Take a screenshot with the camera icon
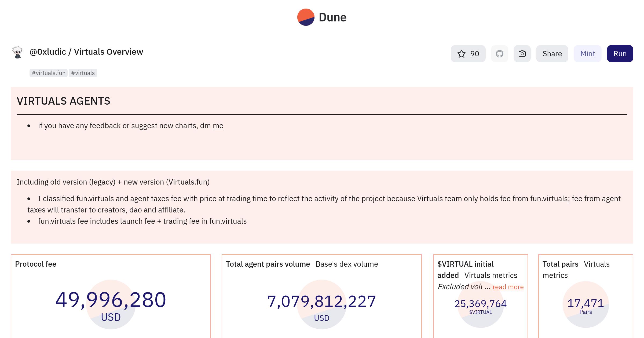 522,54
